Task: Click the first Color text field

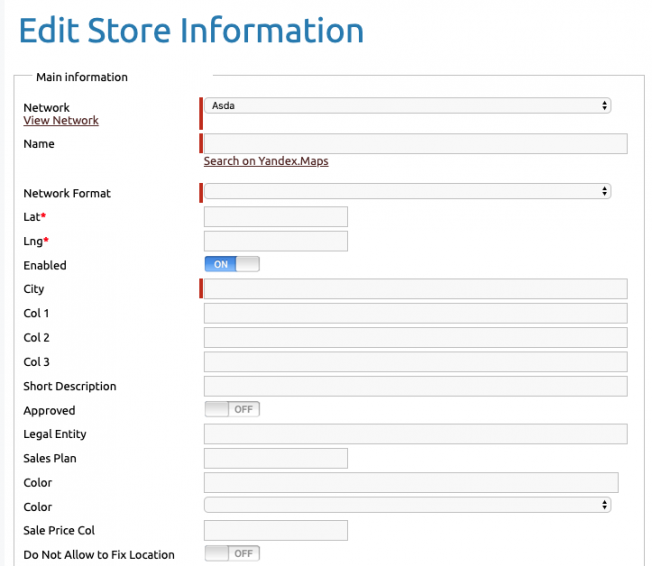Action: coord(411,482)
